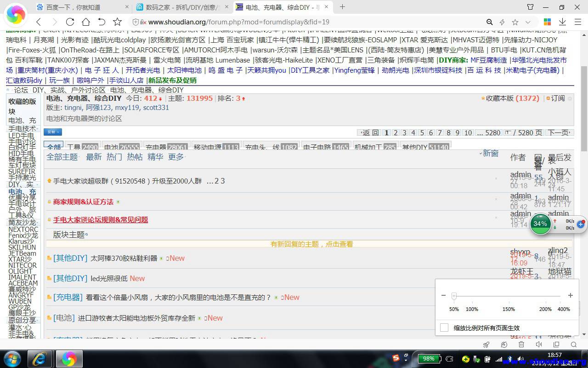Open the colorful extensions grid icon
The height and width of the screenshot is (368, 588).
tap(547, 22)
